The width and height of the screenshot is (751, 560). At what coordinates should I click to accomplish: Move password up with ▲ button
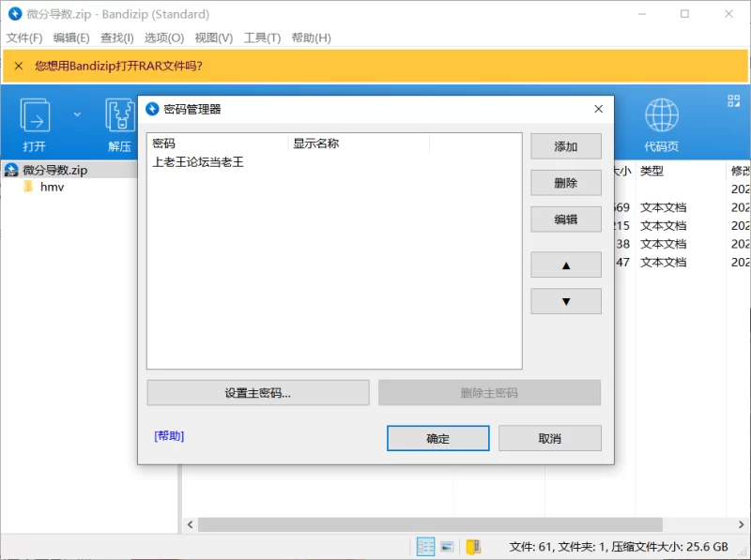(x=566, y=265)
